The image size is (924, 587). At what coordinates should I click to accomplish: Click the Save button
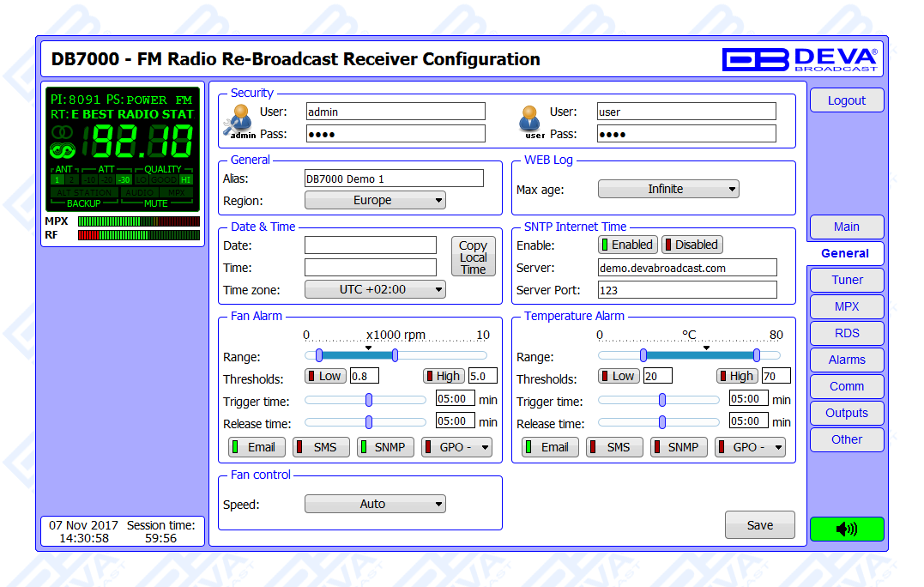point(759,525)
